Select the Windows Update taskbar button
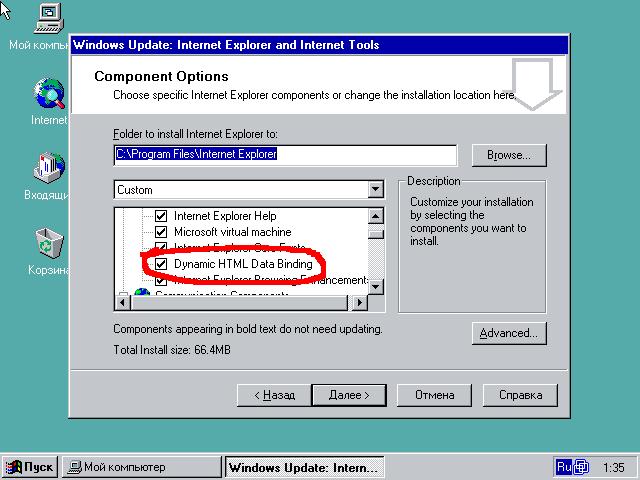 pos(304,467)
